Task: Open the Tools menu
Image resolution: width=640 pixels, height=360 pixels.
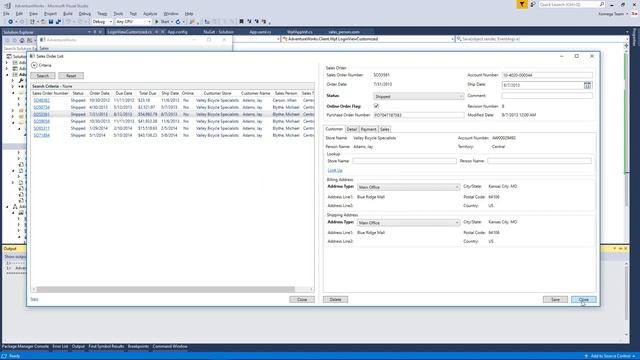Action: tap(118, 13)
